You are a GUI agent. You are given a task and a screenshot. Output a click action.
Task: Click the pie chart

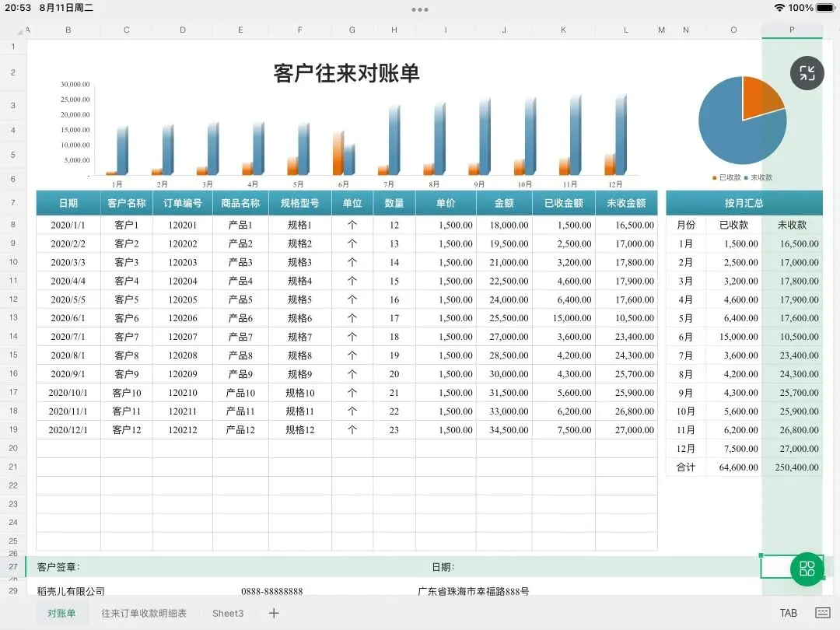point(743,120)
